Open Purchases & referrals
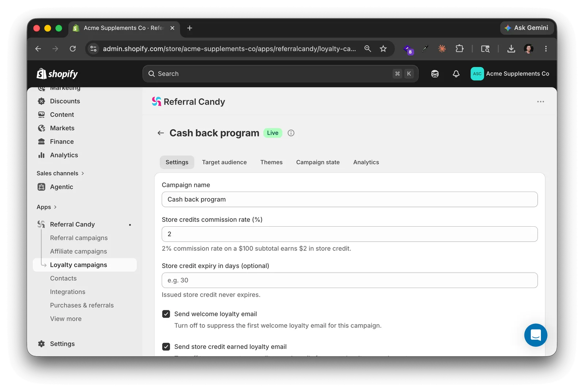584x392 pixels. pos(82,305)
